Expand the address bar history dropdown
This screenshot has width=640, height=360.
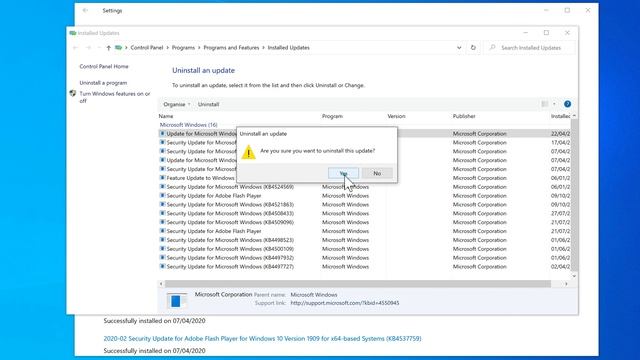pyautogui.click(x=459, y=48)
